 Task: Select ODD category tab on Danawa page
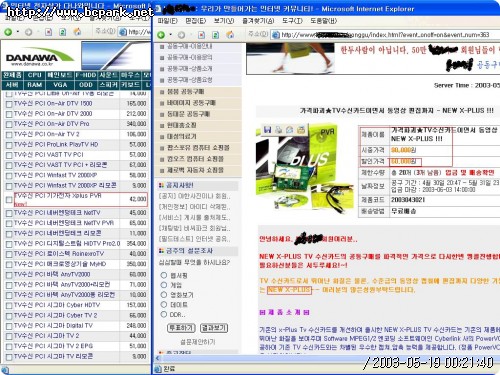86,85
